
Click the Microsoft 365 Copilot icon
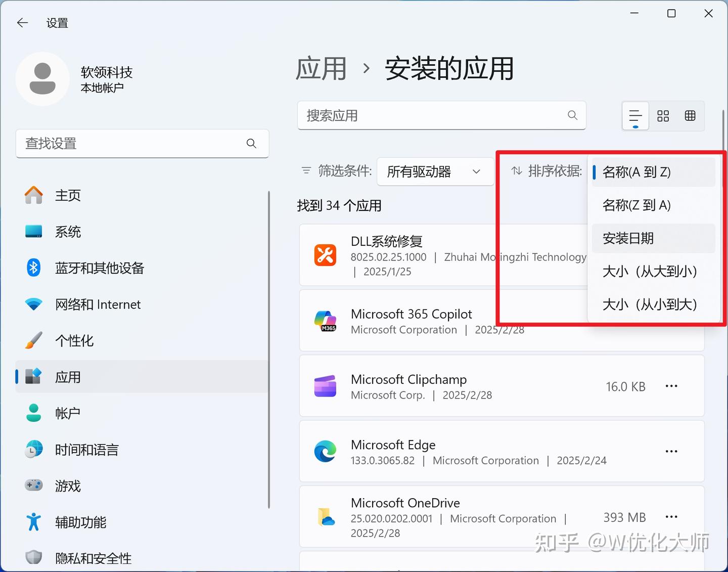point(325,321)
